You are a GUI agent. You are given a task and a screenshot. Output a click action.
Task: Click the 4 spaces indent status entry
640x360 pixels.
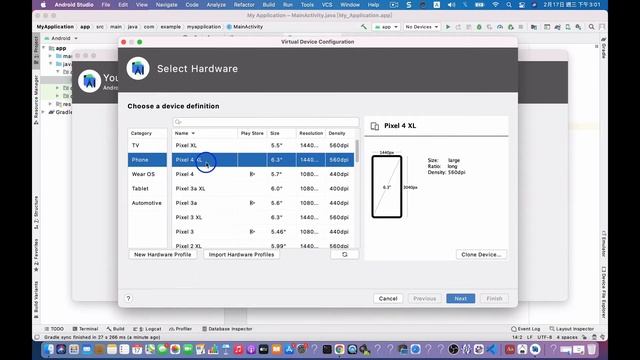pos(567,338)
